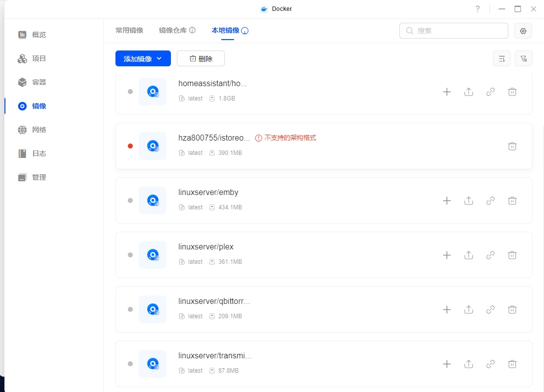Delete the hza800755/istoreos image via trash icon
This screenshot has width=544, height=392.
512,146
